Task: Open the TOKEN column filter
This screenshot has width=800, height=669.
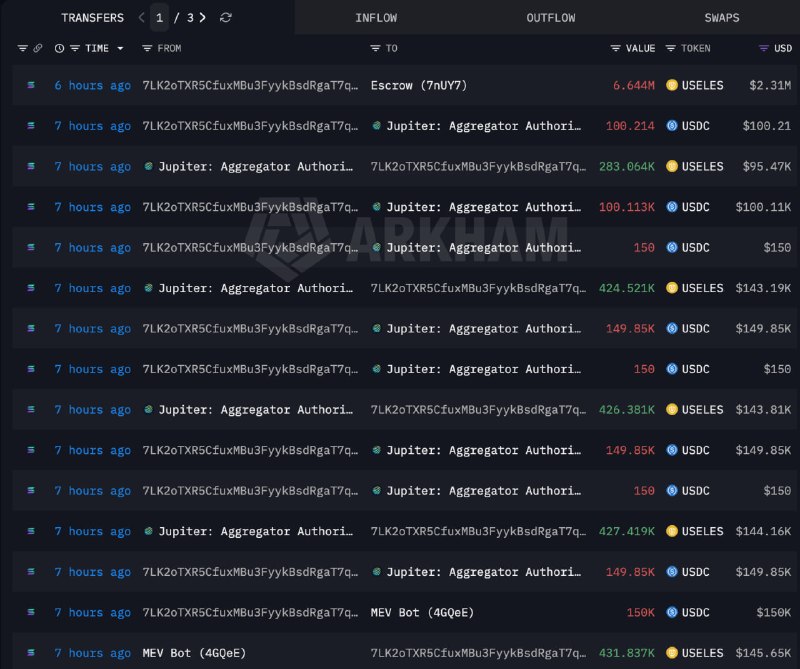Action: tap(670, 48)
